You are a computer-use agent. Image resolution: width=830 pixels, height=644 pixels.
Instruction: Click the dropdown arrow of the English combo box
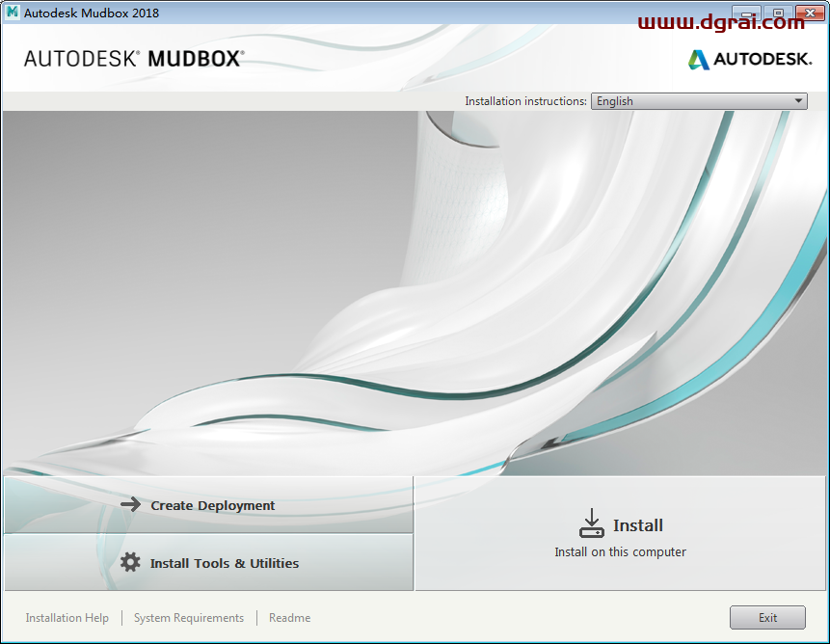[x=798, y=101]
